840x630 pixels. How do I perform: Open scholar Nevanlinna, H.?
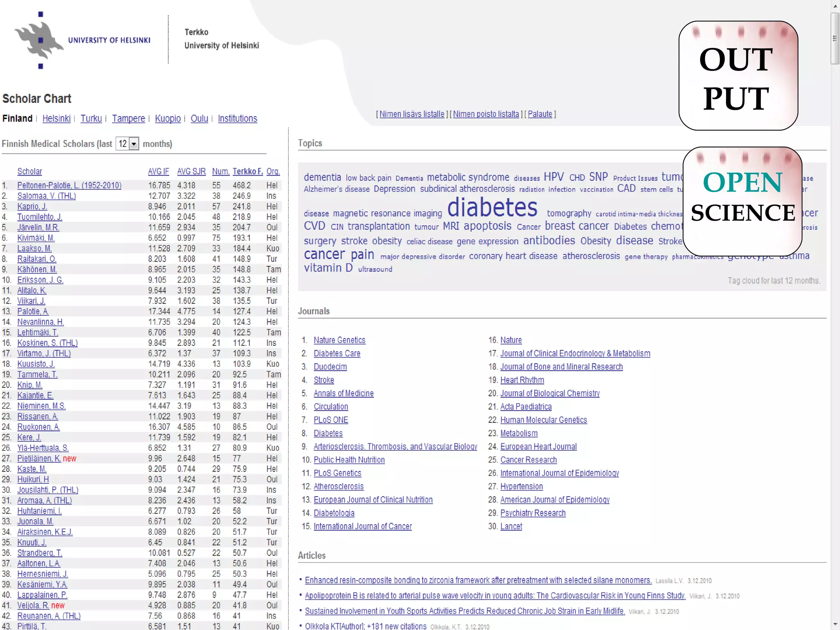click(x=41, y=322)
